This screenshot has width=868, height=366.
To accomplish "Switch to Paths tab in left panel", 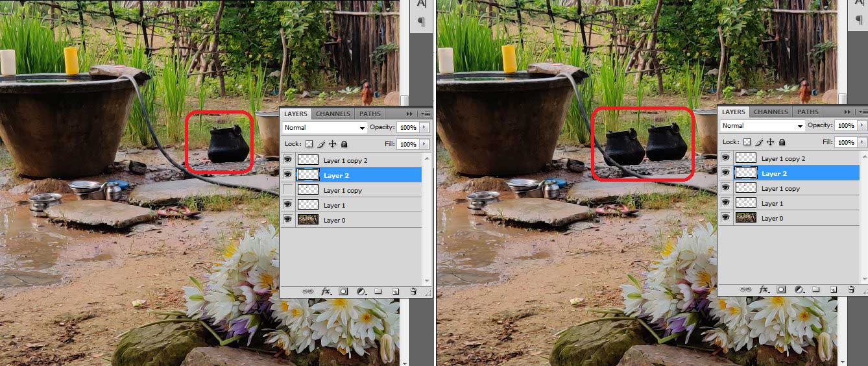I will [x=370, y=114].
